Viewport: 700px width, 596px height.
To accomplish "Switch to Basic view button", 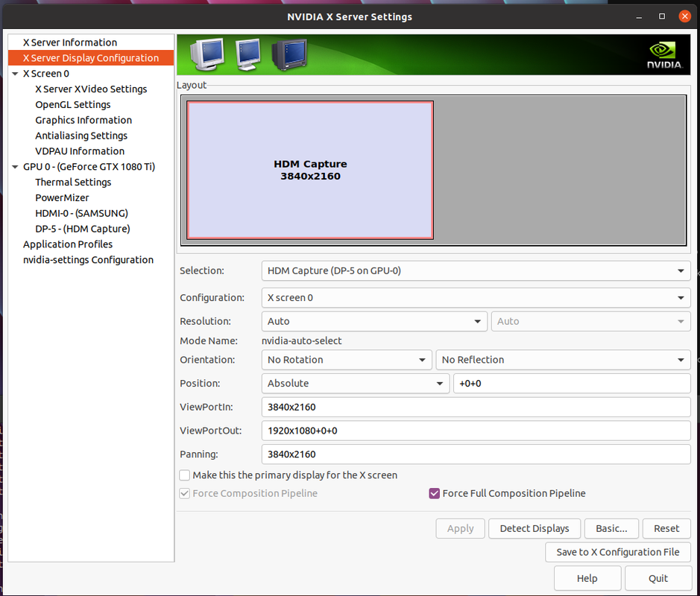I will click(611, 529).
